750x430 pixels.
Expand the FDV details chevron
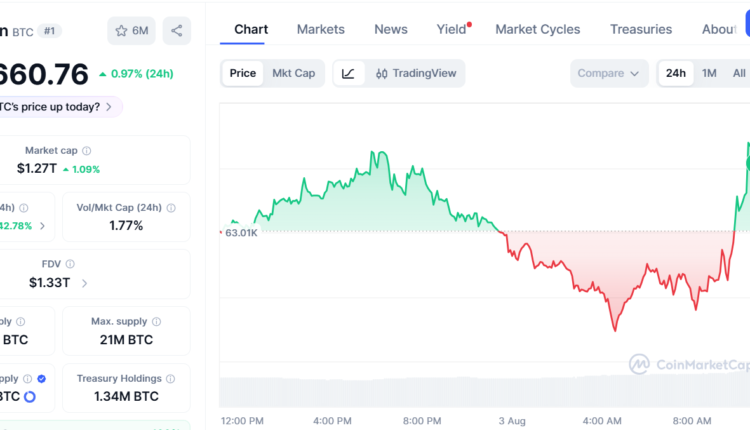(85, 283)
